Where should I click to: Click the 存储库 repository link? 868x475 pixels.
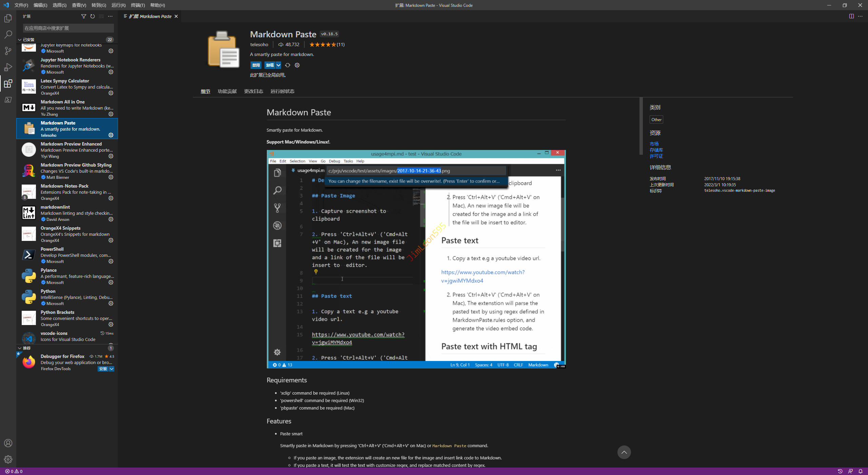[x=656, y=150]
